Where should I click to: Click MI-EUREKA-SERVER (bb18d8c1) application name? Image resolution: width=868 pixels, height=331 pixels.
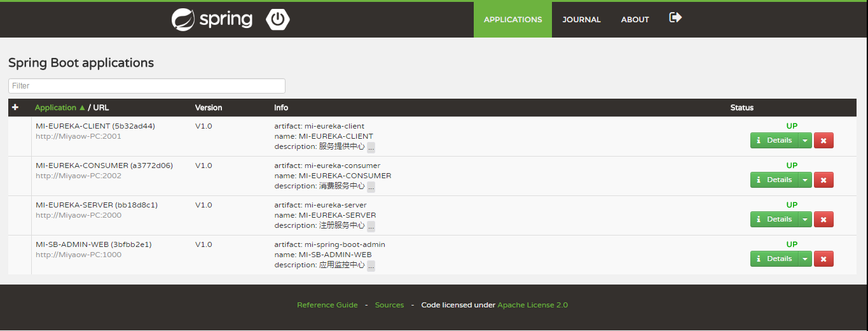tap(97, 205)
